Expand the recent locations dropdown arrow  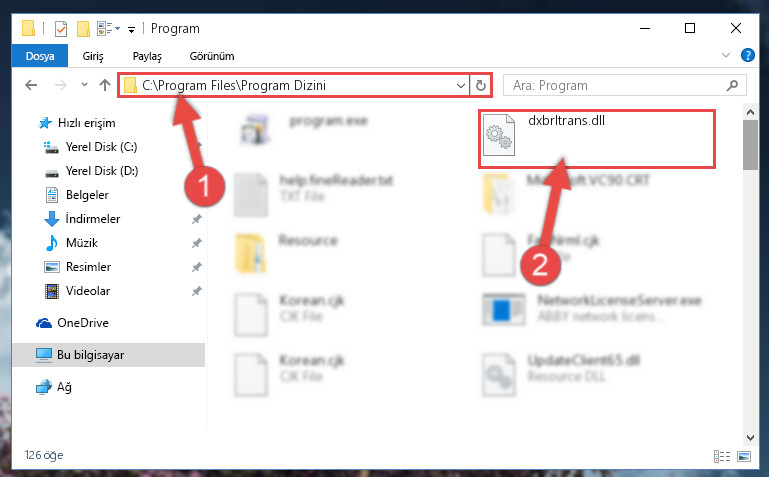point(84,85)
